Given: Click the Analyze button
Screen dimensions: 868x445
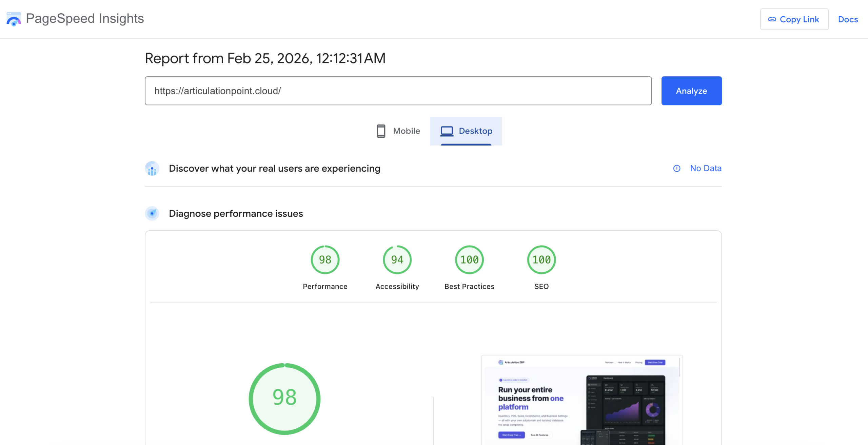Looking at the screenshot, I should [x=691, y=91].
